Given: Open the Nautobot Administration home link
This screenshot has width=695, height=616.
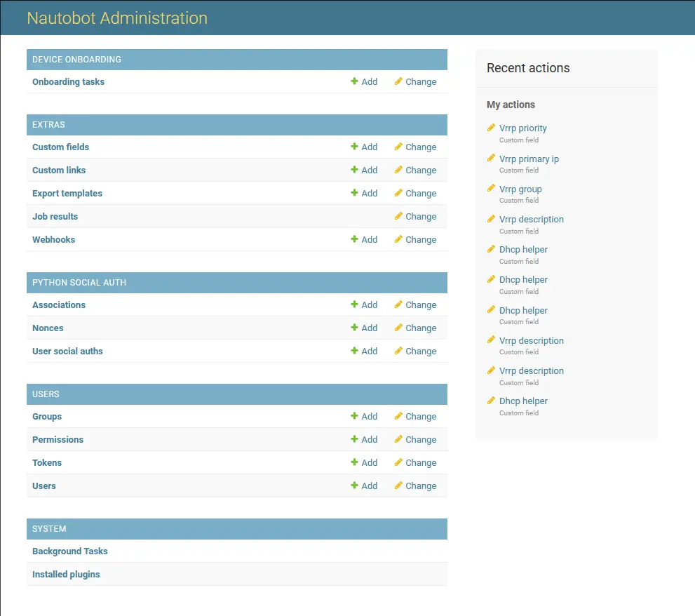Looking at the screenshot, I should point(117,18).
